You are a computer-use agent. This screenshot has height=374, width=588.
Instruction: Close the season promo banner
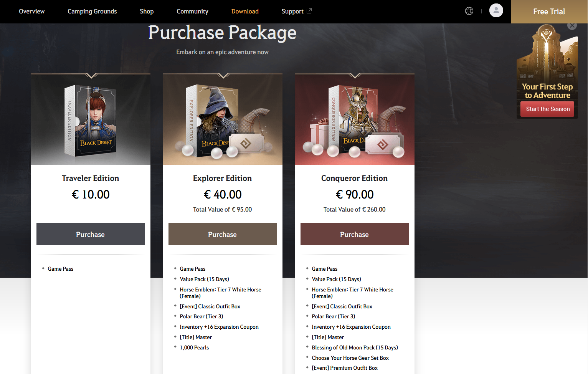[x=572, y=26]
